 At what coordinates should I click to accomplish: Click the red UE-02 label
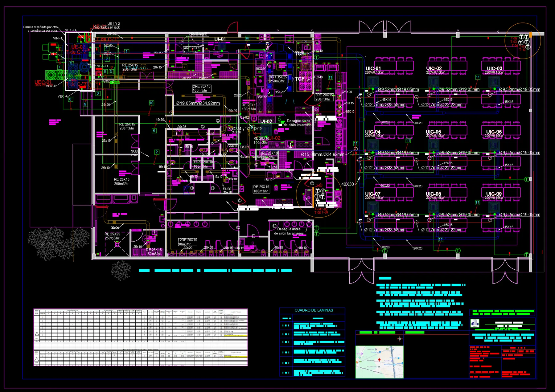pyautogui.click(x=78, y=47)
